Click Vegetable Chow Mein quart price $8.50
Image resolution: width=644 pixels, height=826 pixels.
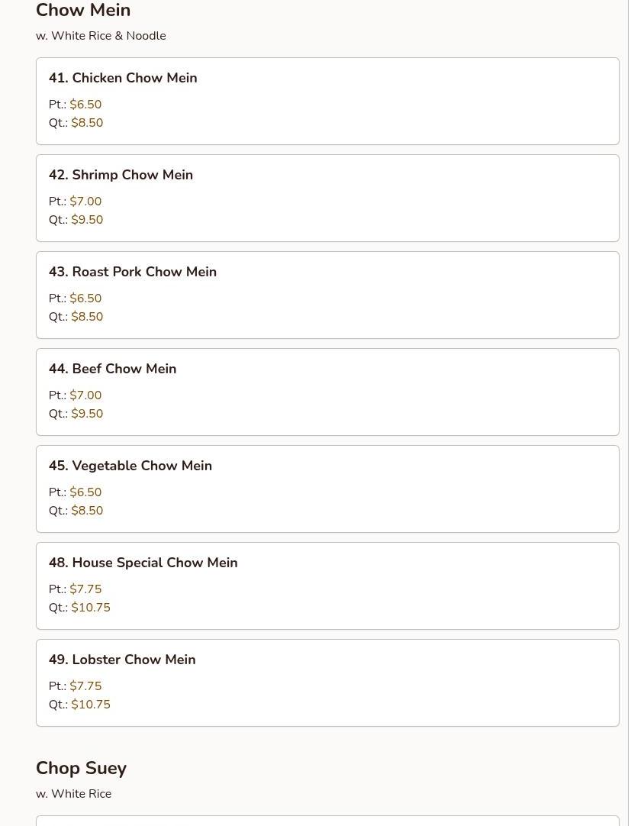coord(87,511)
